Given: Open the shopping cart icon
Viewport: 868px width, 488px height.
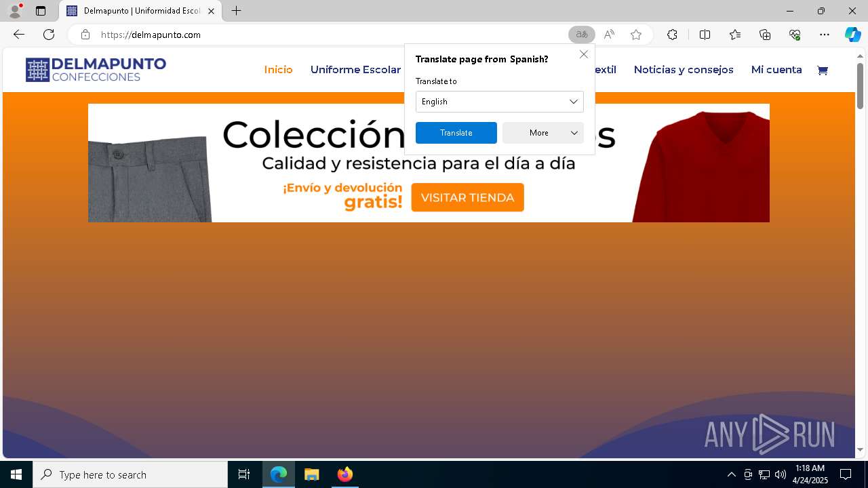Looking at the screenshot, I should 823,70.
